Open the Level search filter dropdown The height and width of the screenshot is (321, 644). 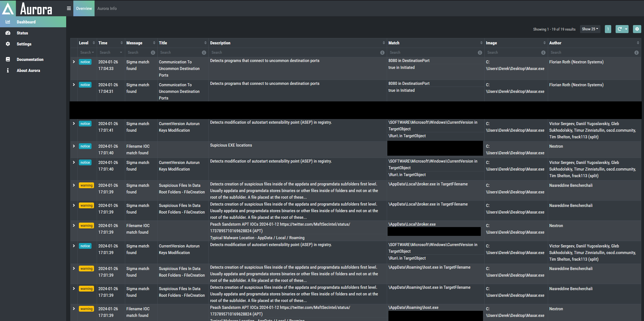coord(87,53)
